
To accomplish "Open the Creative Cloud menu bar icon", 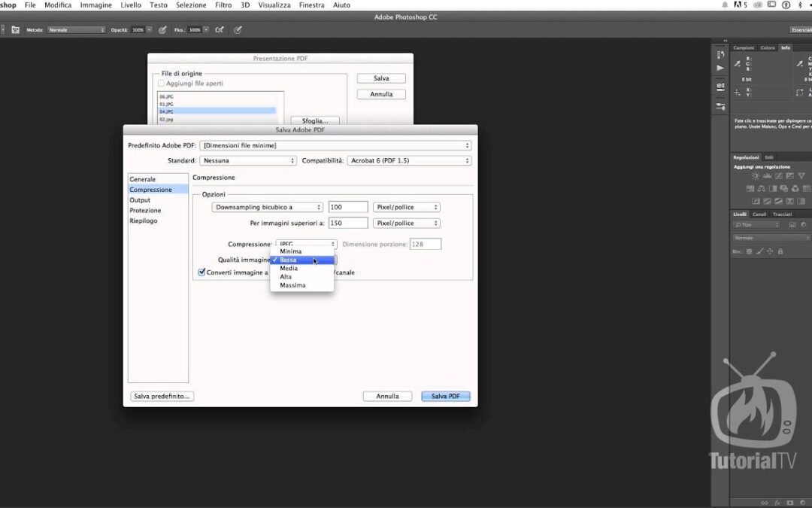I will click(758, 5).
